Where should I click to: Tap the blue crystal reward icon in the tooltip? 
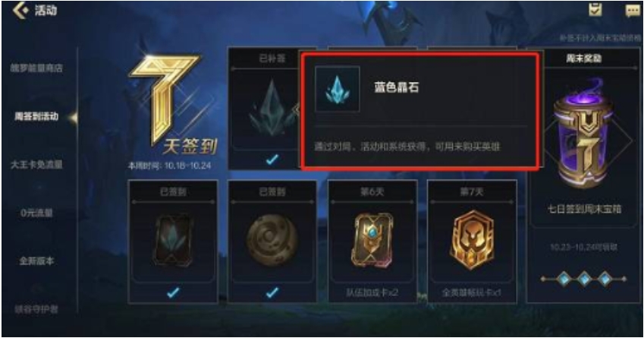coord(338,89)
